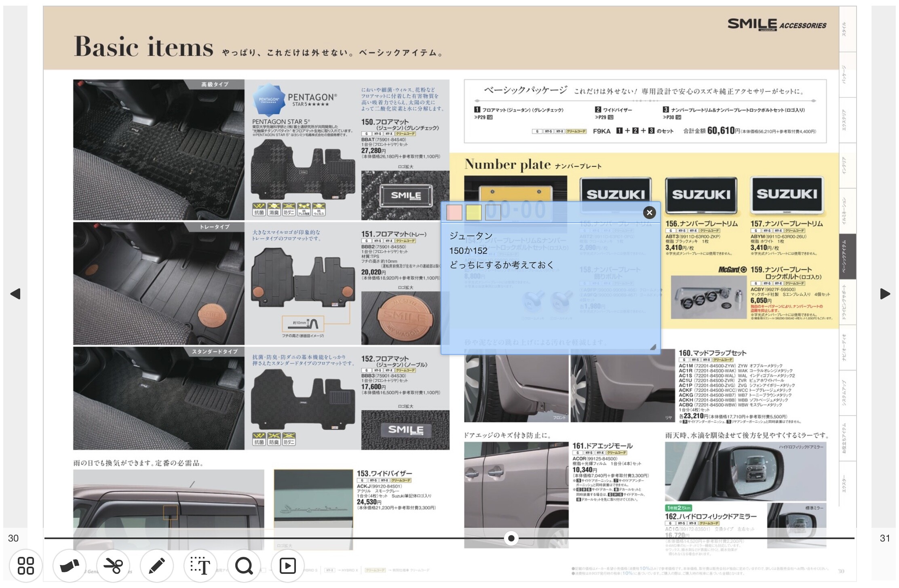Viewport: 899px width, 588px height.
Task: Activate the scissors clipping tool
Action: tap(113, 565)
